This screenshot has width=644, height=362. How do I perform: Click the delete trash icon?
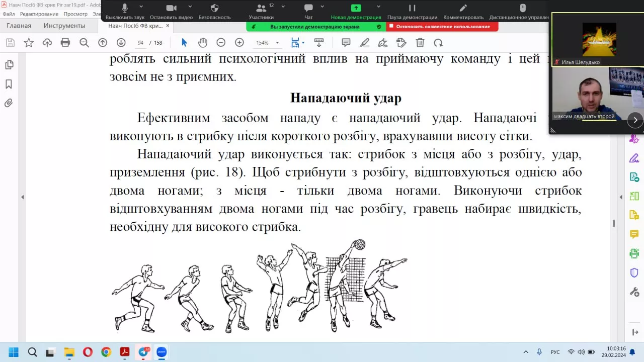tap(420, 43)
